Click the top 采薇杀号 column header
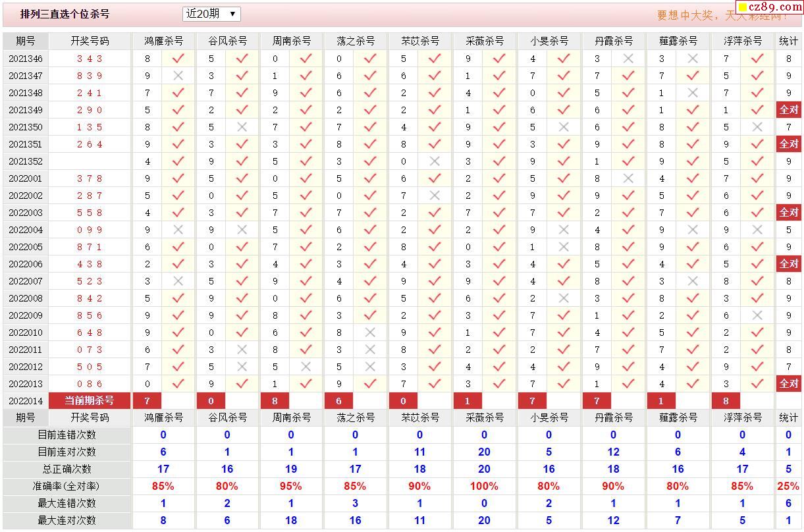This screenshot has width=804, height=532. 485,41
